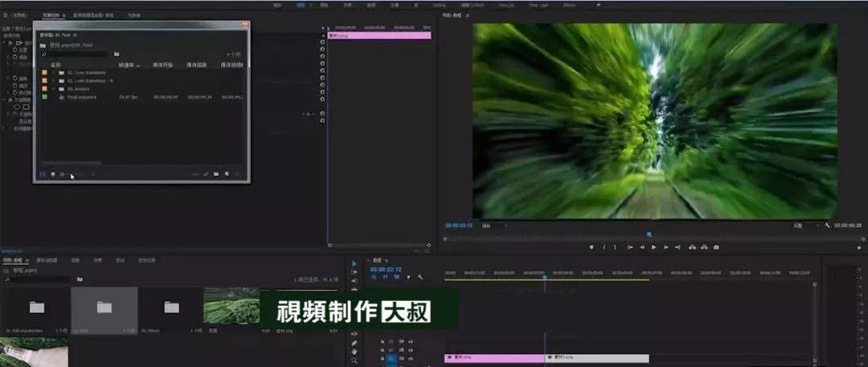Add a marker in the Program monitor
The image size is (868, 367).
592,247
